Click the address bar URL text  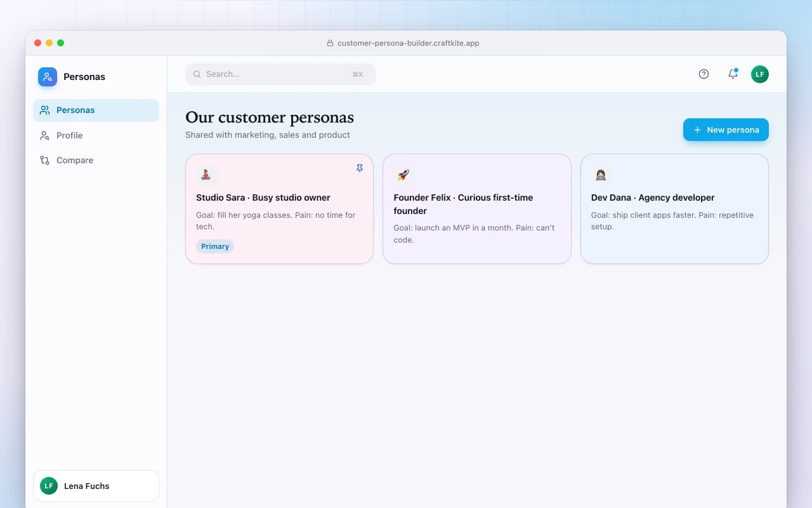409,43
